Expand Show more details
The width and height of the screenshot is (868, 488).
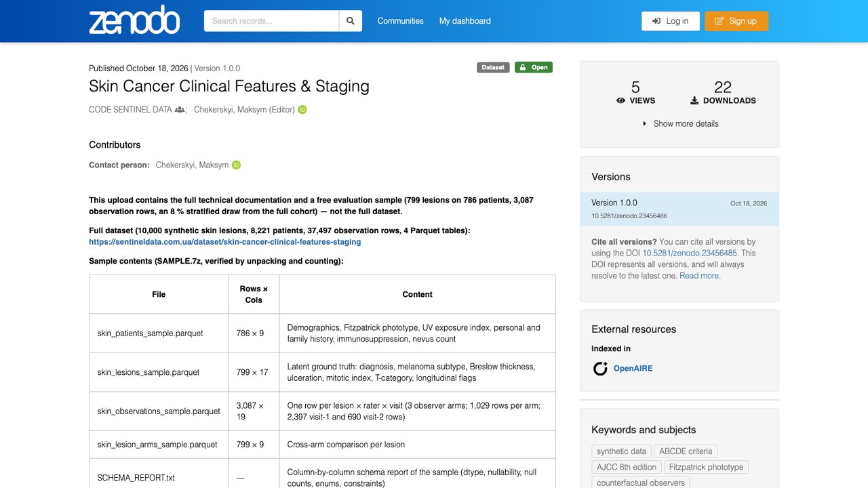(679, 123)
